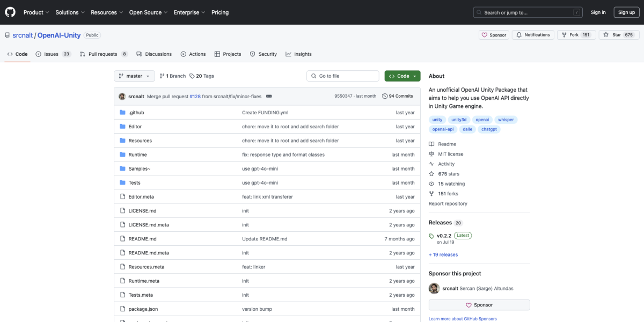Click the Sign up button
Image resolution: width=644 pixels, height=322 pixels.
626,12
